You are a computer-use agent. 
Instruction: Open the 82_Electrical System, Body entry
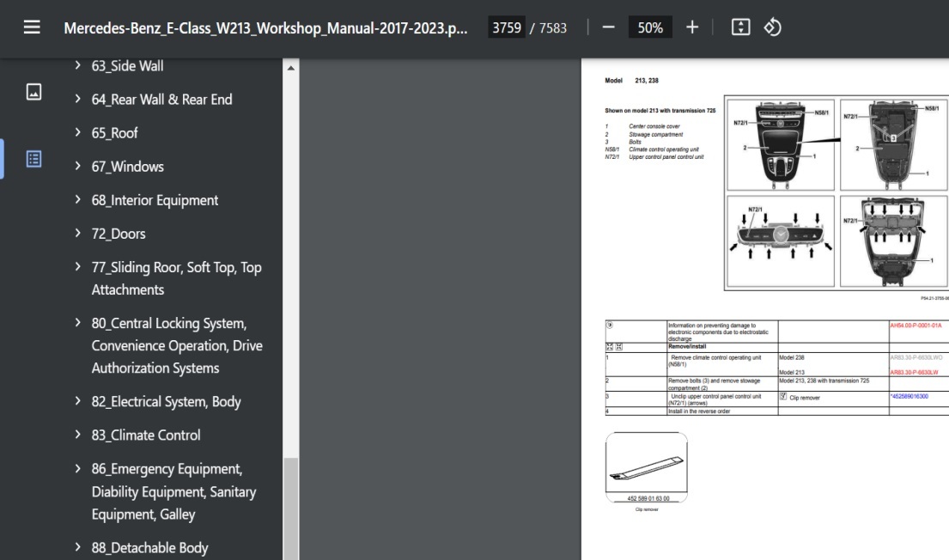coord(167,402)
